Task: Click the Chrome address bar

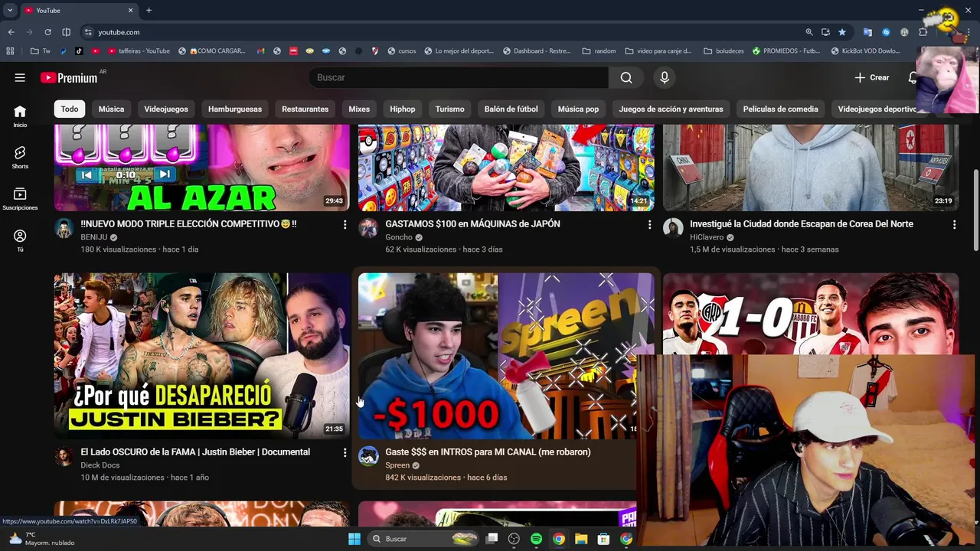Action: 444,32
